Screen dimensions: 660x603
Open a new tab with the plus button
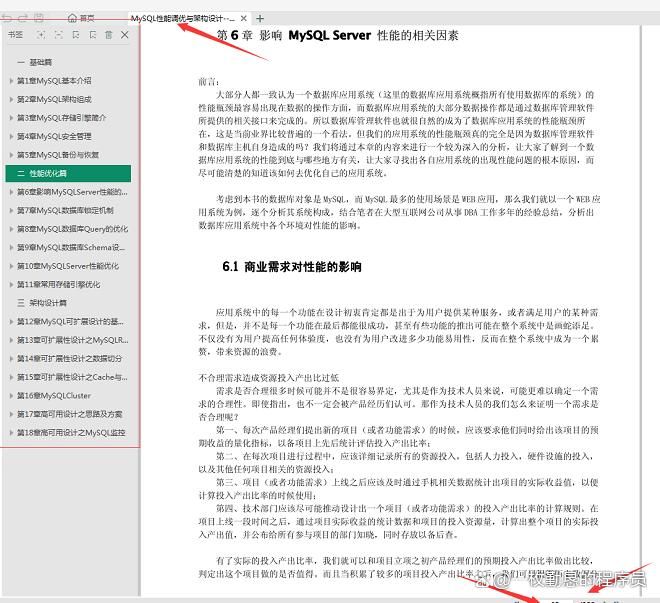(x=260, y=19)
